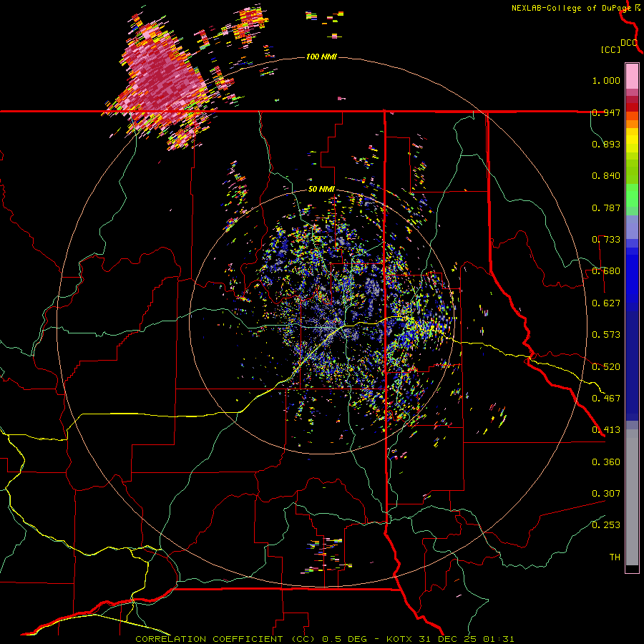The height and width of the screenshot is (644, 644).
Task: Select the 0.307 scale value
Action: click(x=606, y=494)
